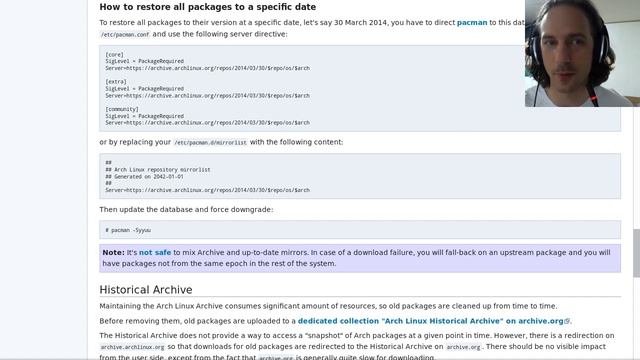Click the Server URL line in the mirrorlist block
Image resolution: width=640 pixels, height=360 pixels.
click(x=207, y=190)
